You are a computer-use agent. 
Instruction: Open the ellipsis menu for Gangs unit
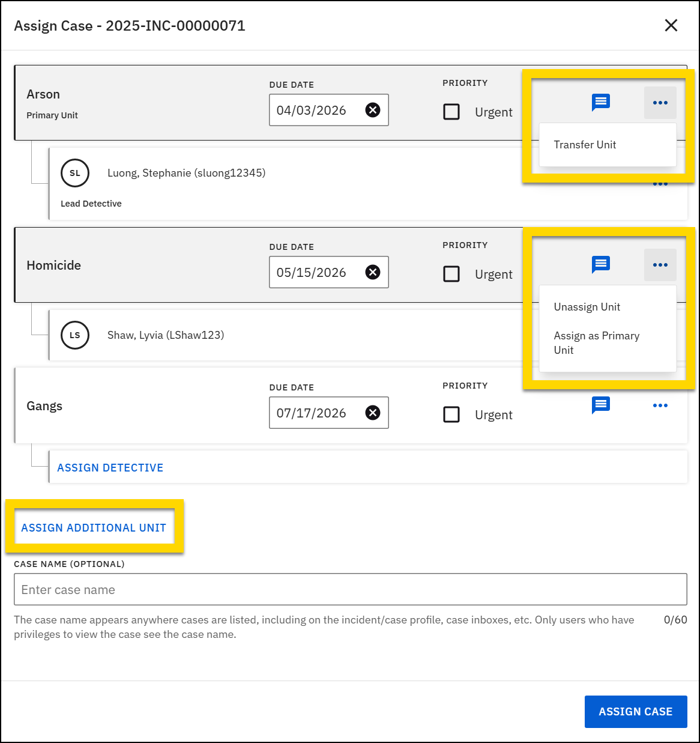660,405
